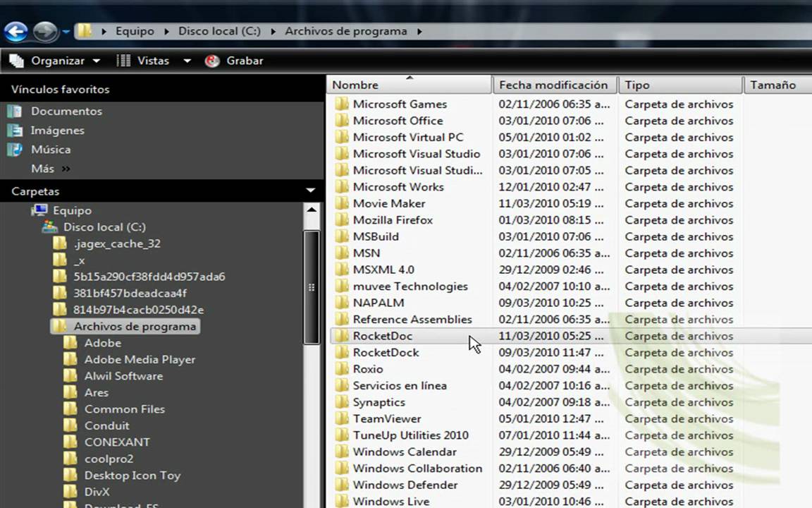Select RocketDock folder icon
The width and height of the screenshot is (812, 508).
pos(341,353)
